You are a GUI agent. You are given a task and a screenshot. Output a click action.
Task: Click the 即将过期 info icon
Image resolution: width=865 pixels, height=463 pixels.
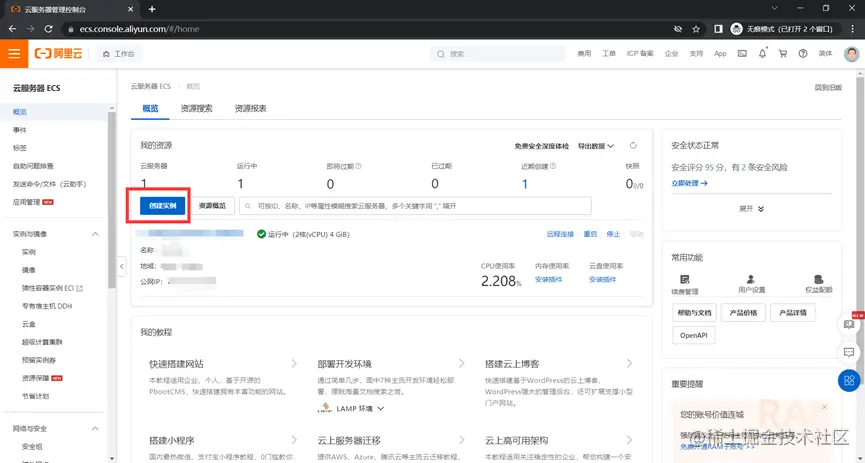[x=359, y=166]
